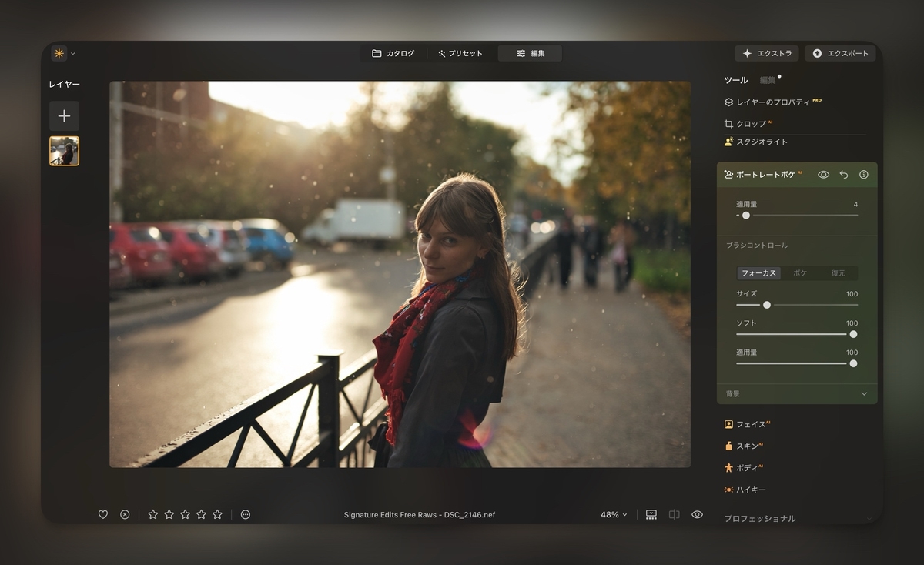Switch to the プリセット tab

(461, 53)
